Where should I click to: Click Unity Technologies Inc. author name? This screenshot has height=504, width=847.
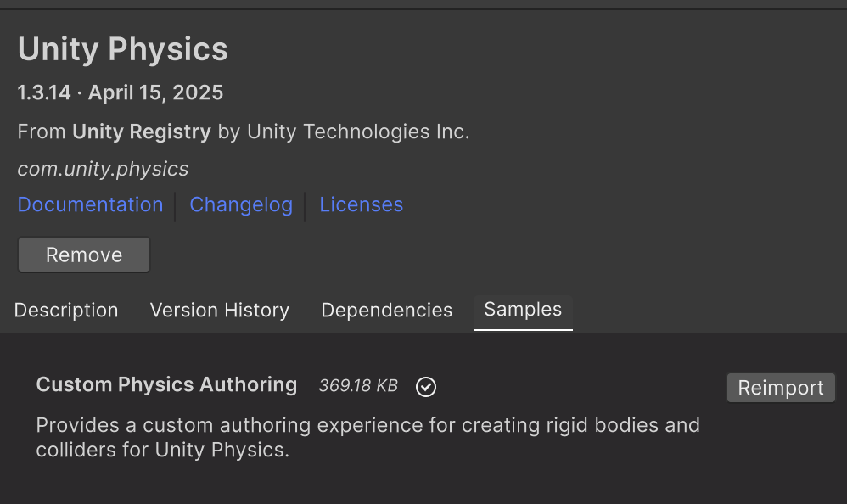[356, 132]
